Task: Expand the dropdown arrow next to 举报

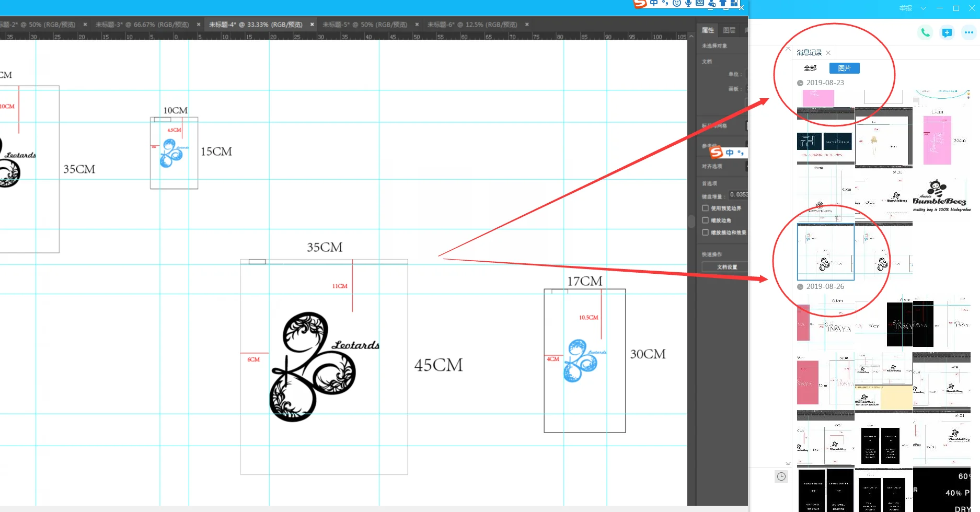Action: [x=923, y=8]
